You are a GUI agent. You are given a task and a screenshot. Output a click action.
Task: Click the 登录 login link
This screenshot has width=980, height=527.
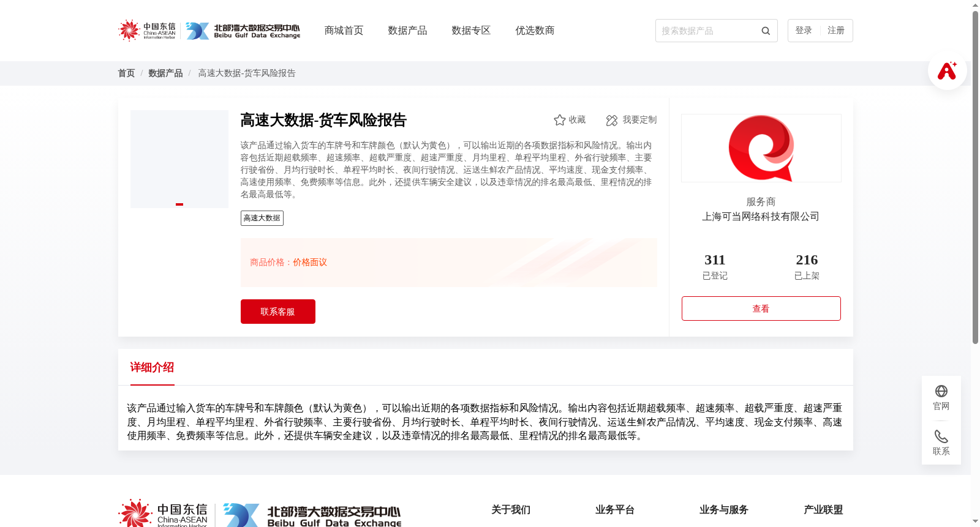[804, 31]
